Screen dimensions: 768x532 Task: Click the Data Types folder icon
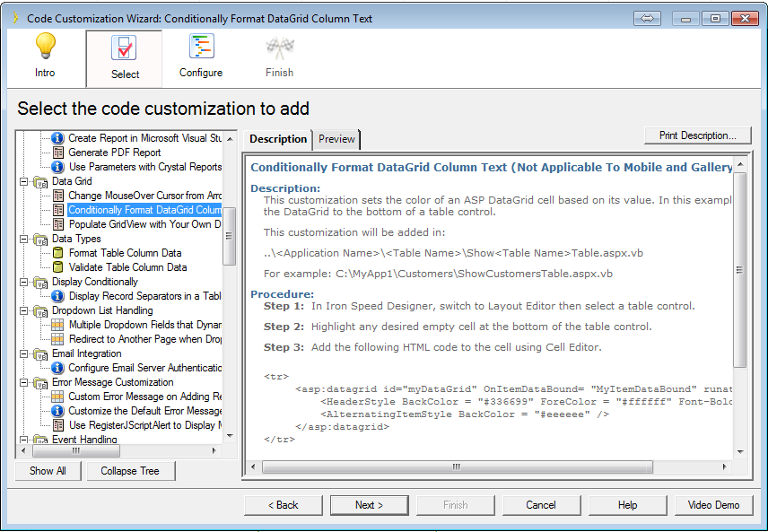41,239
